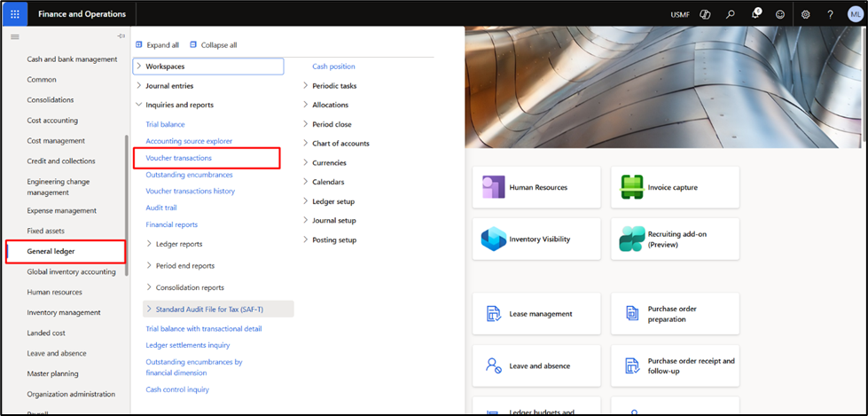The height and width of the screenshot is (416, 868).
Task: Open Cash position link
Action: 333,67
